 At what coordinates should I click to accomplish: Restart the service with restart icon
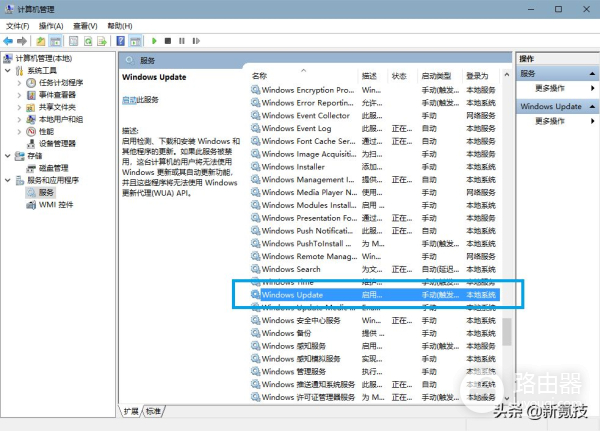196,41
